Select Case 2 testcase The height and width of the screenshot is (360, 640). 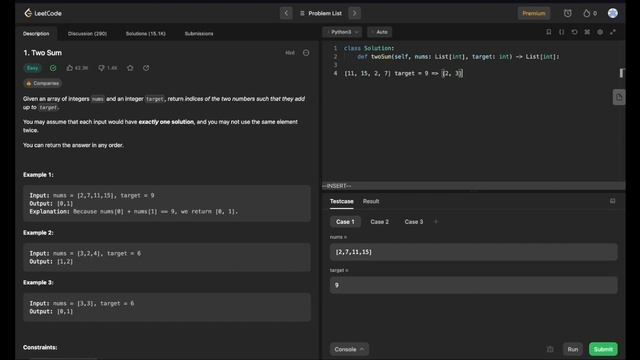pyautogui.click(x=380, y=222)
